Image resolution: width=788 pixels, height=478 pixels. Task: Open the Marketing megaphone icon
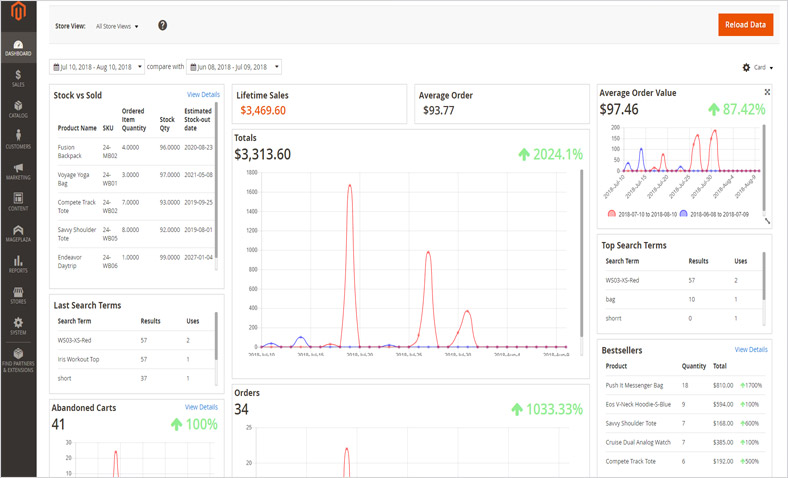[x=18, y=171]
